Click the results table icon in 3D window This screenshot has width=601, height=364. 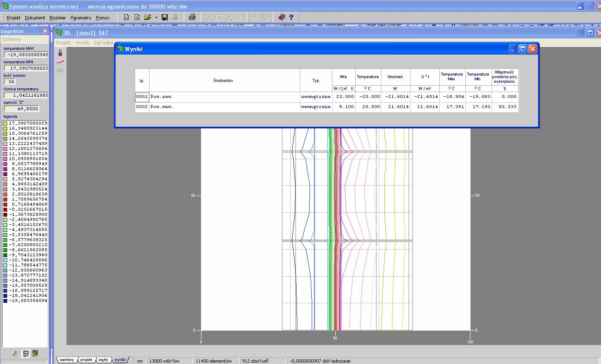coord(60,71)
